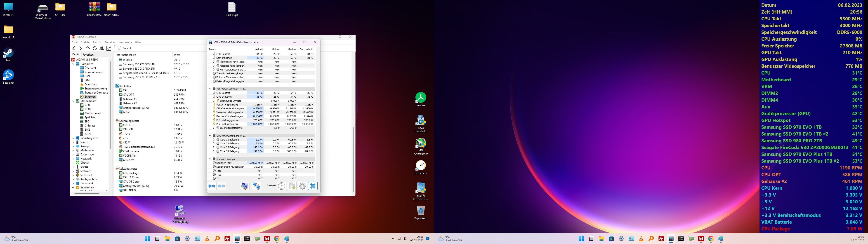Expand the Netzwerk tree node
The image size is (868, 244).
[73, 159]
